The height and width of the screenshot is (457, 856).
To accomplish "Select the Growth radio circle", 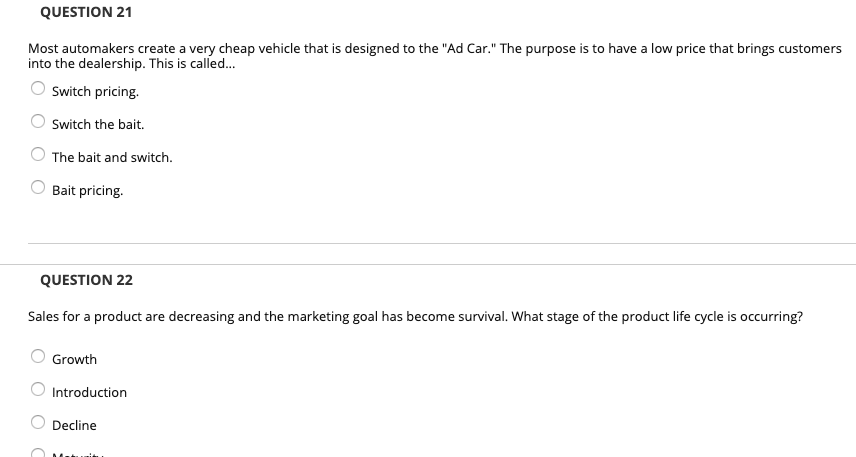I will pos(38,356).
